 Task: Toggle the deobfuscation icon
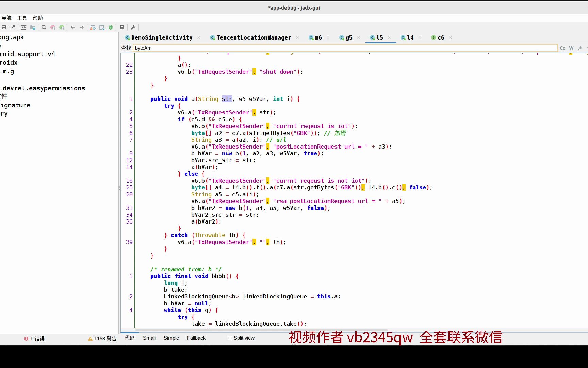(x=93, y=27)
